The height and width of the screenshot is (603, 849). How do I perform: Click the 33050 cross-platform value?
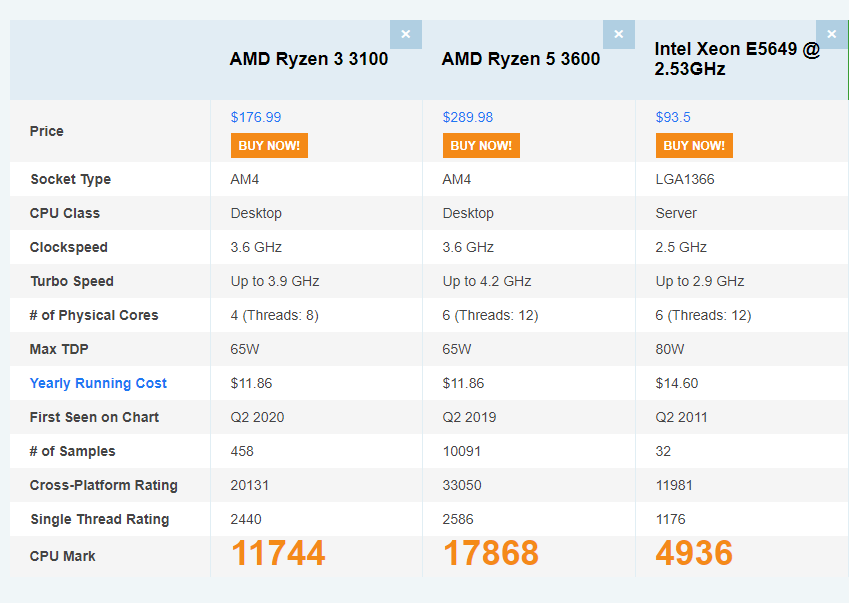point(462,486)
